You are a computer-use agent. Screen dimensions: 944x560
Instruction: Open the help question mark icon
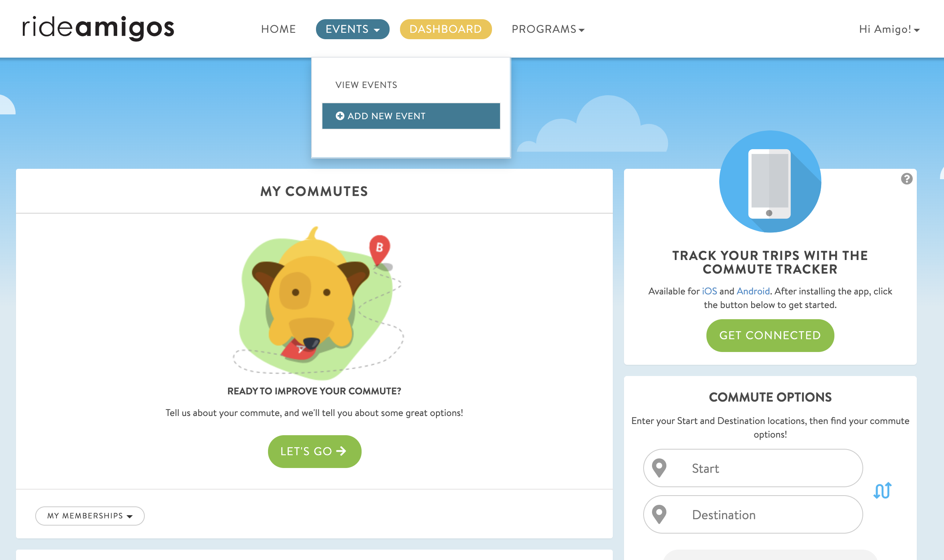pyautogui.click(x=907, y=179)
